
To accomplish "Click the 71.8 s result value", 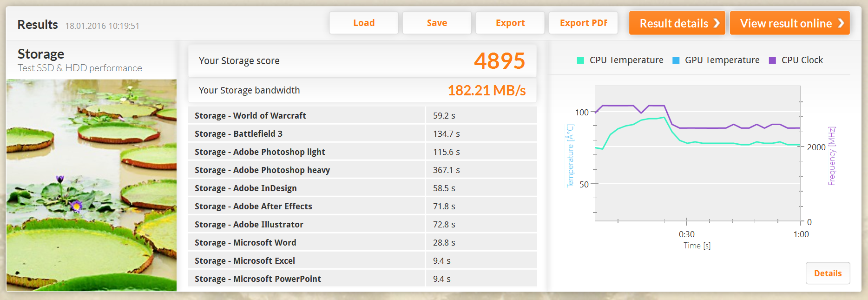I will [x=444, y=206].
